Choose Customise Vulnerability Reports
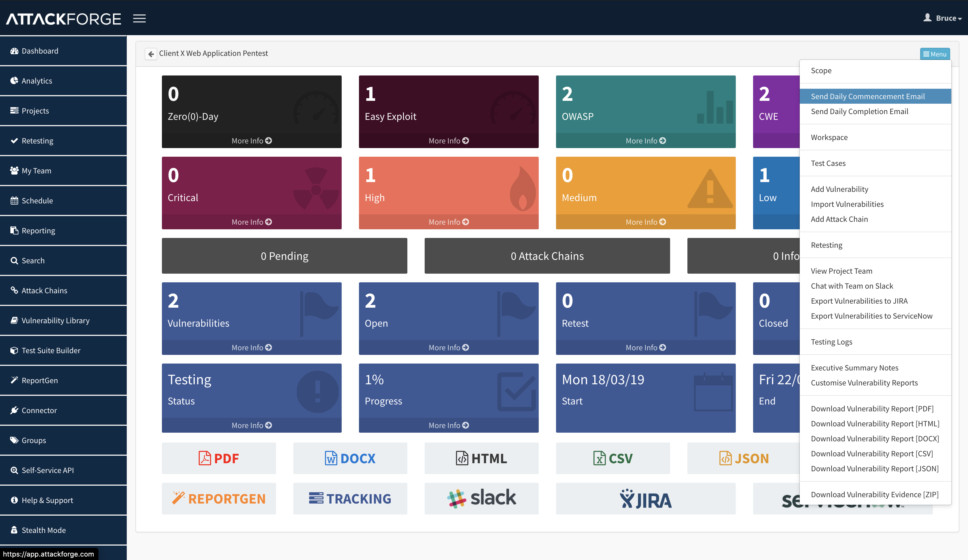Viewport: 968px width, 560px height. [x=875, y=383]
